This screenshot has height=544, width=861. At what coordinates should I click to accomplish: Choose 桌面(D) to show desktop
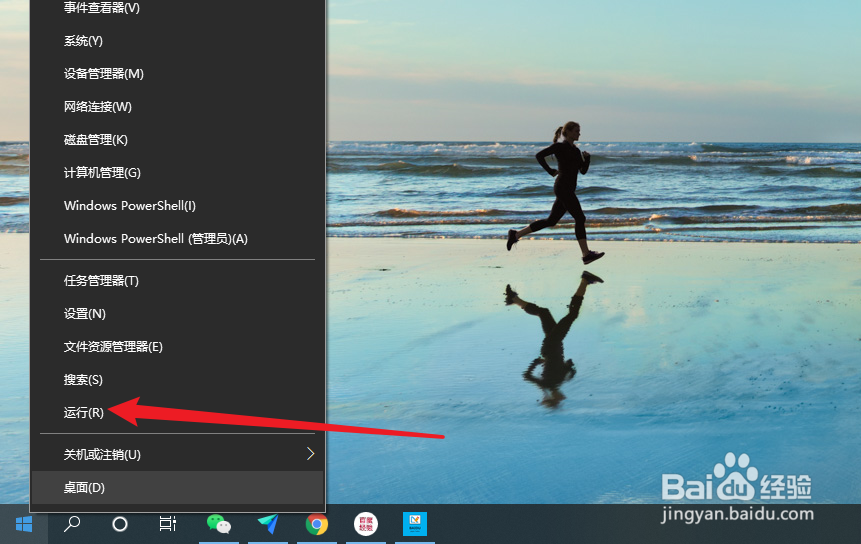click(178, 487)
